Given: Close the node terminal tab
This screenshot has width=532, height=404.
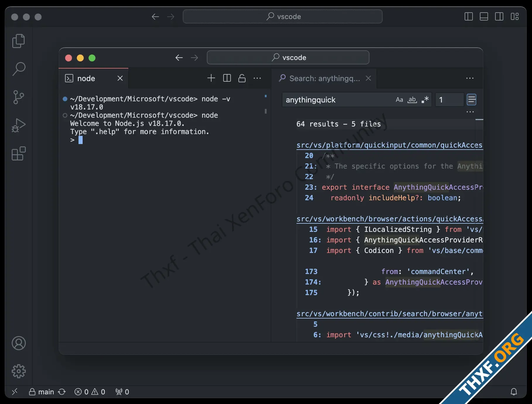Looking at the screenshot, I should pos(120,78).
